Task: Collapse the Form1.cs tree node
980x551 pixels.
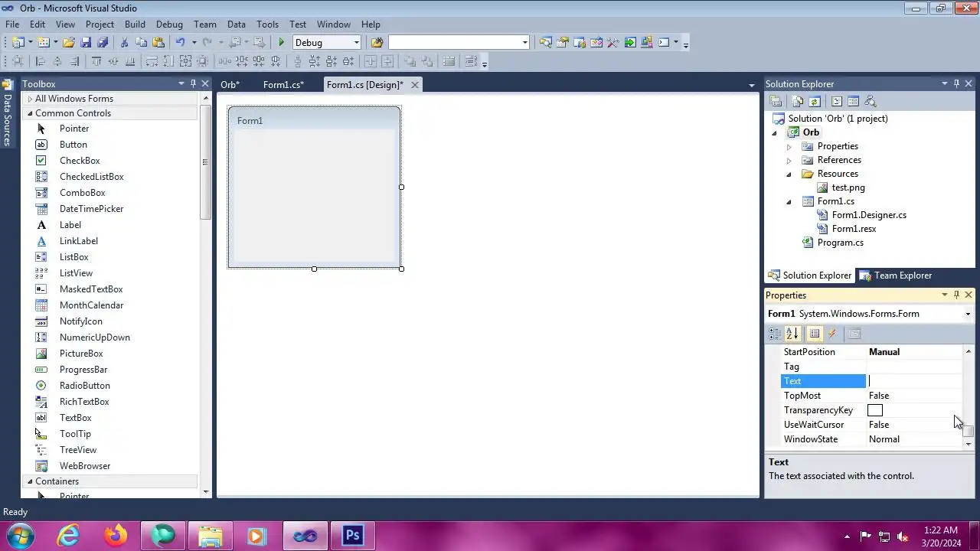Action: click(x=789, y=201)
